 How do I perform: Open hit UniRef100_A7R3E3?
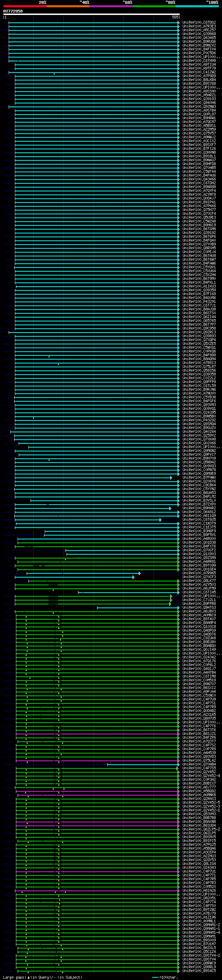199,26
